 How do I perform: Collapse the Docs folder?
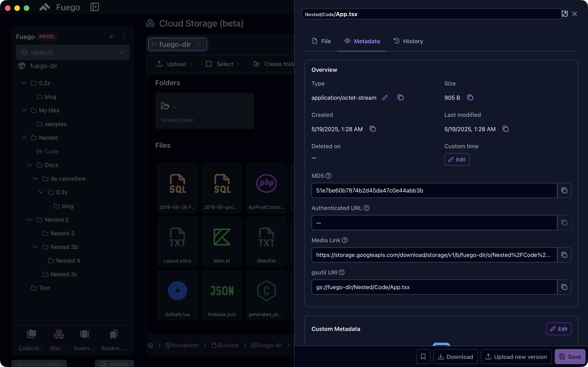(x=29, y=165)
